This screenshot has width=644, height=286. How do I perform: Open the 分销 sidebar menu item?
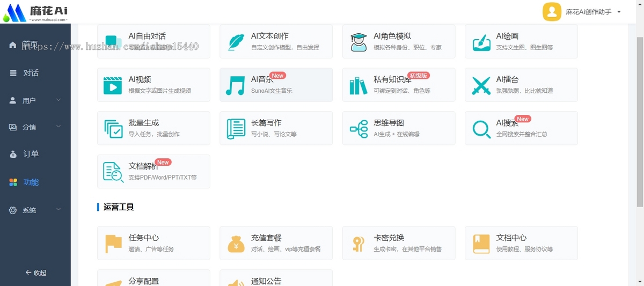tap(35, 127)
